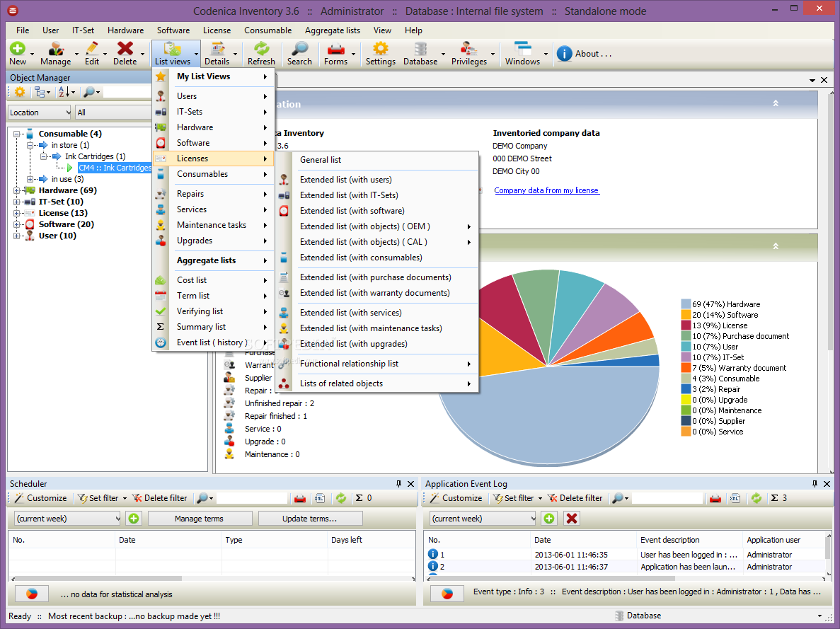Click the Windows toolbar icon
Image resolution: width=840 pixels, height=629 pixels.
(x=522, y=49)
